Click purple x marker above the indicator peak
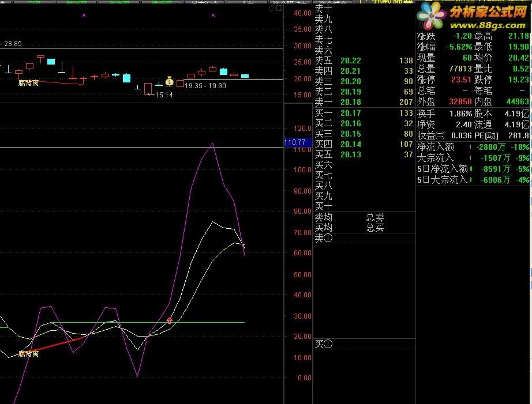 point(213,15)
